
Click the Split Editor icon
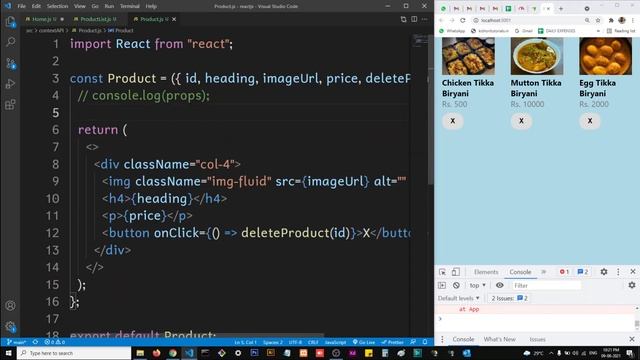coord(414,19)
